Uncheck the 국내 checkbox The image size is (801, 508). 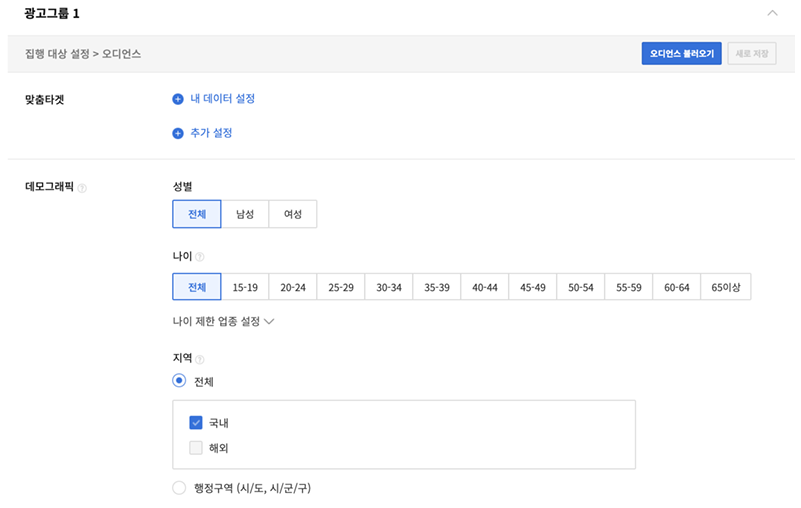(196, 423)
